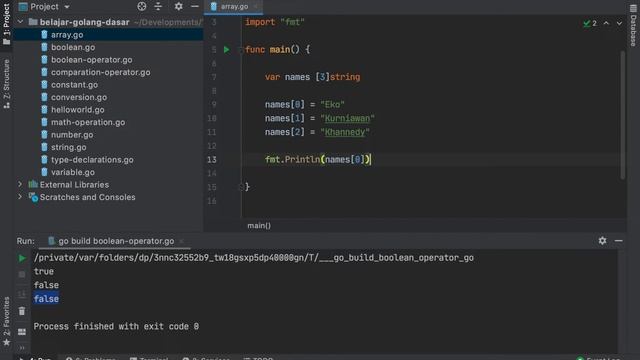The height and width of the screenshot is (360, 640).
Task: Rerun the program with the green play icon
Action: click(x=22, y=258)
